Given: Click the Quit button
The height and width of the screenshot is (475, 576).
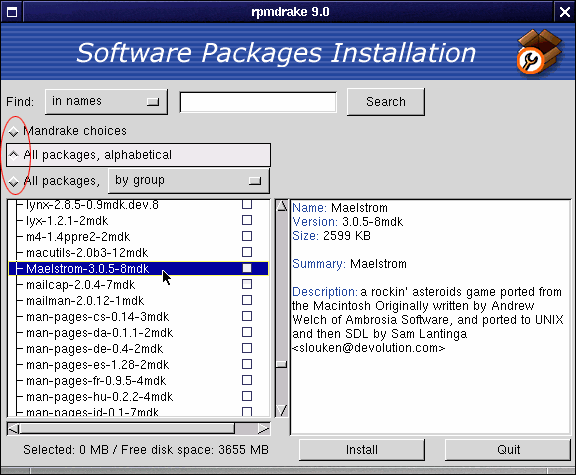Looking at the screenshot, I should (x=508, y=450).
